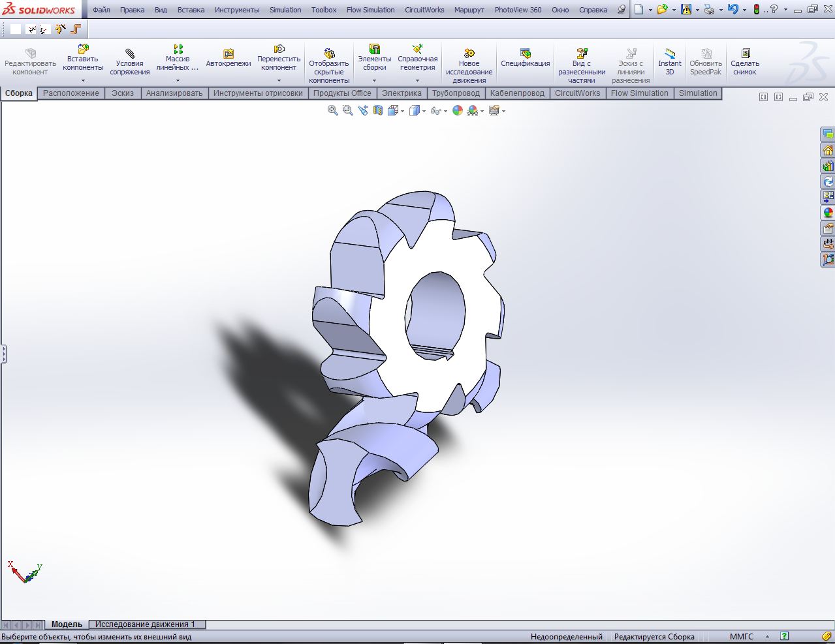Click Edit Appearance color ball icon
The image size is (835, 644).
[457, 110]
